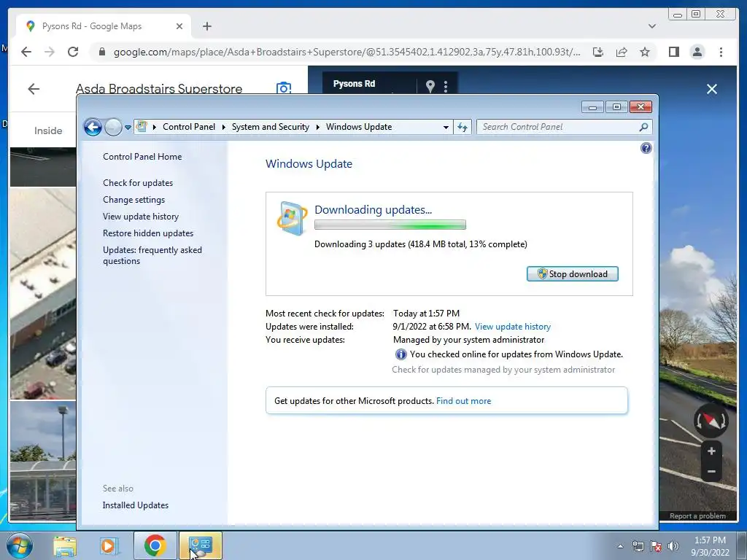Click the blue information icon
The image size is (747, 560).
(x=400, y=355)
